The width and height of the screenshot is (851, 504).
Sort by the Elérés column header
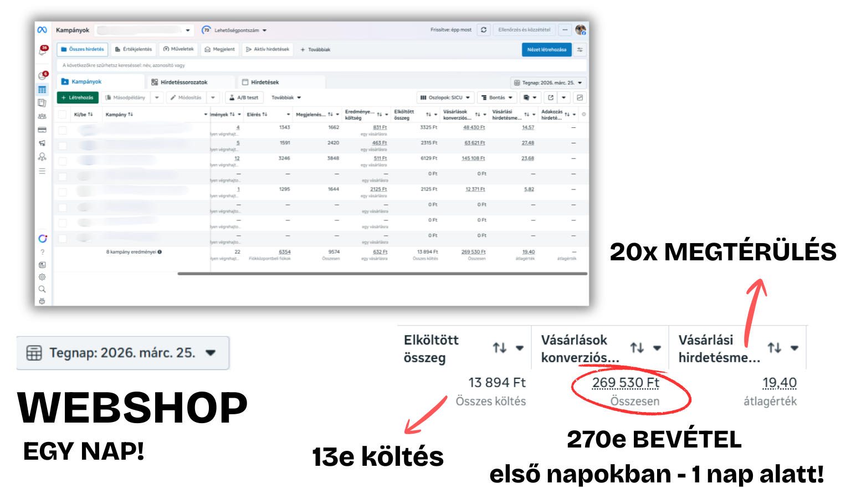[257, 115]
